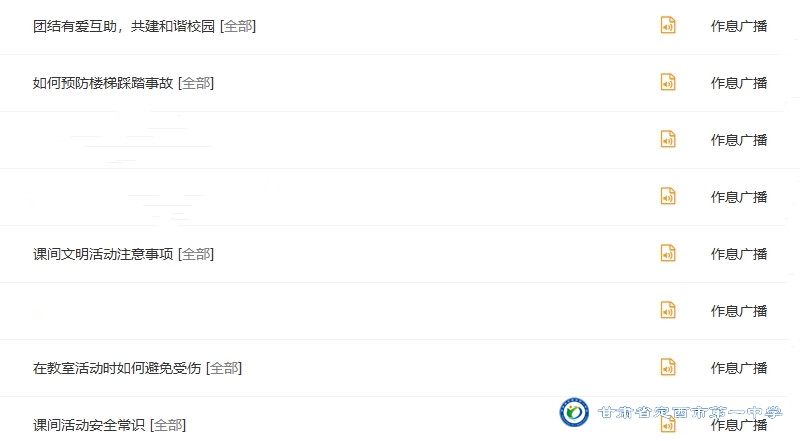Click the audio icon for 课间文明活动注意事项
This screenshot has height=441, width=800.
[668, 254]
